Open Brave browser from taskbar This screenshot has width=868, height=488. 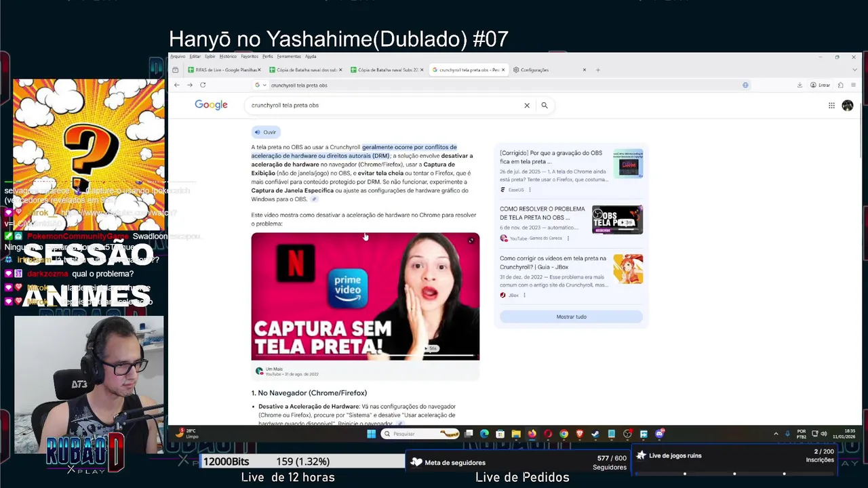[x=580, y=434]
